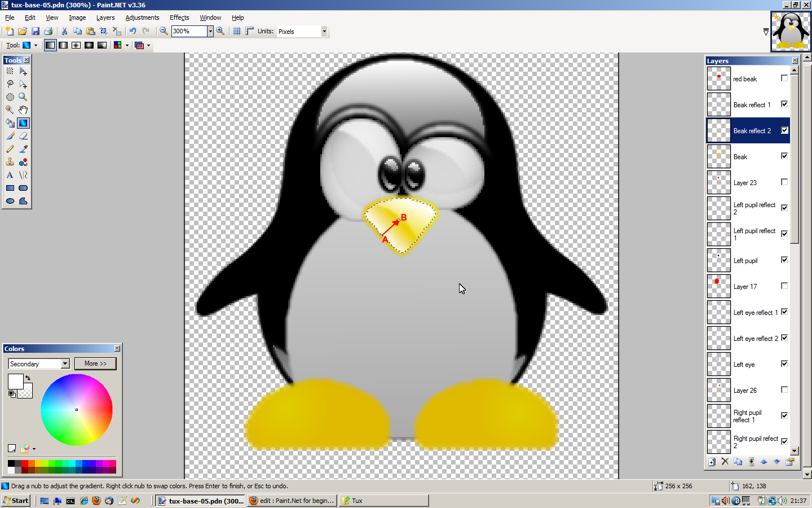Select the Paint Bucket tool
The height and width of the screenshot is (508, 812).
[x=10, y=123]
